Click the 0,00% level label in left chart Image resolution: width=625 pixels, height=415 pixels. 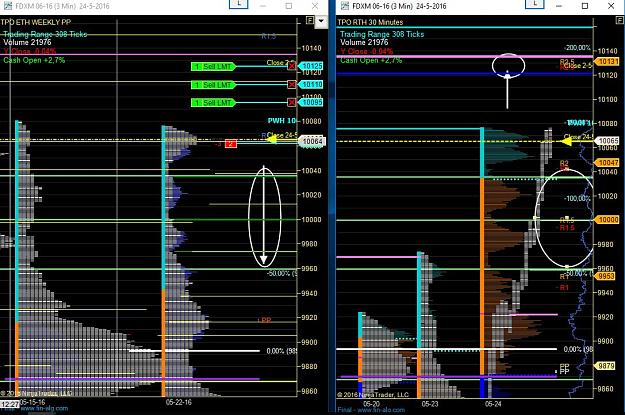pyautogui.click(x=281, y=351)
